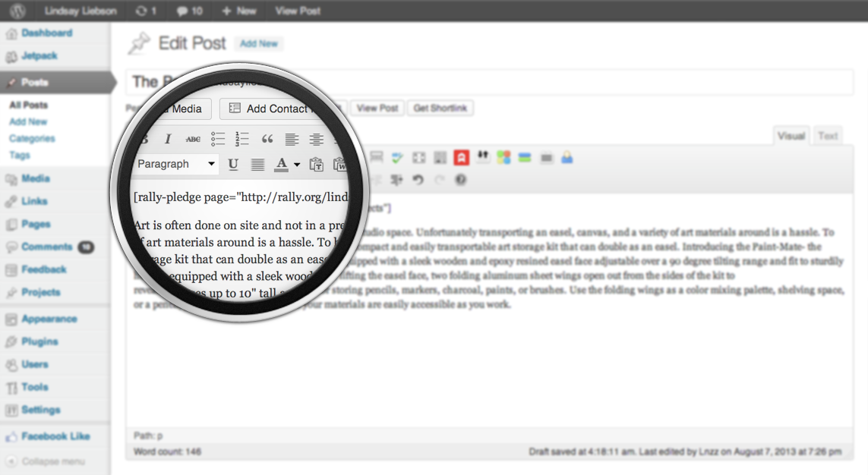The image size is (868, 475).
Task: Click the Get Shortlink button
Action: click(x=440, y=108)
